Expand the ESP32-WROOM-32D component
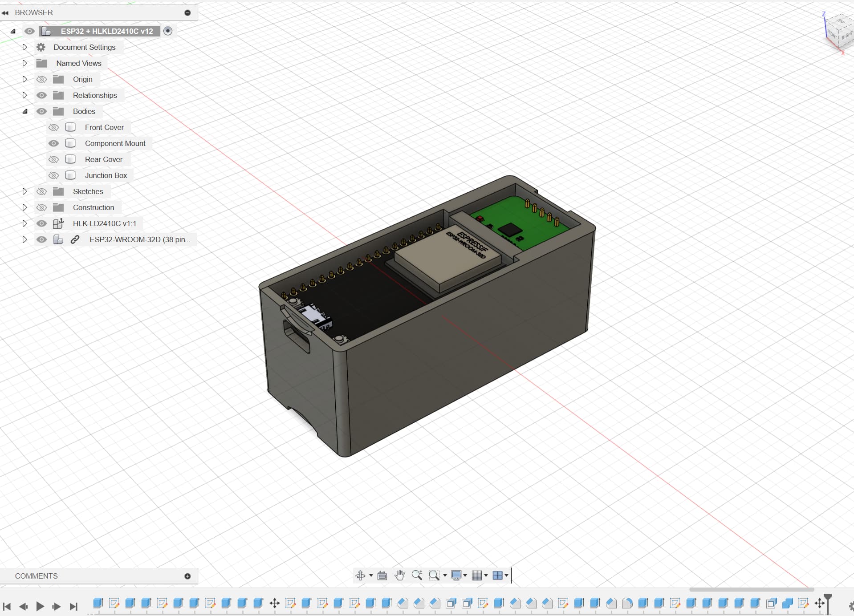Screen dimensions: 854x616 [24, 239]
